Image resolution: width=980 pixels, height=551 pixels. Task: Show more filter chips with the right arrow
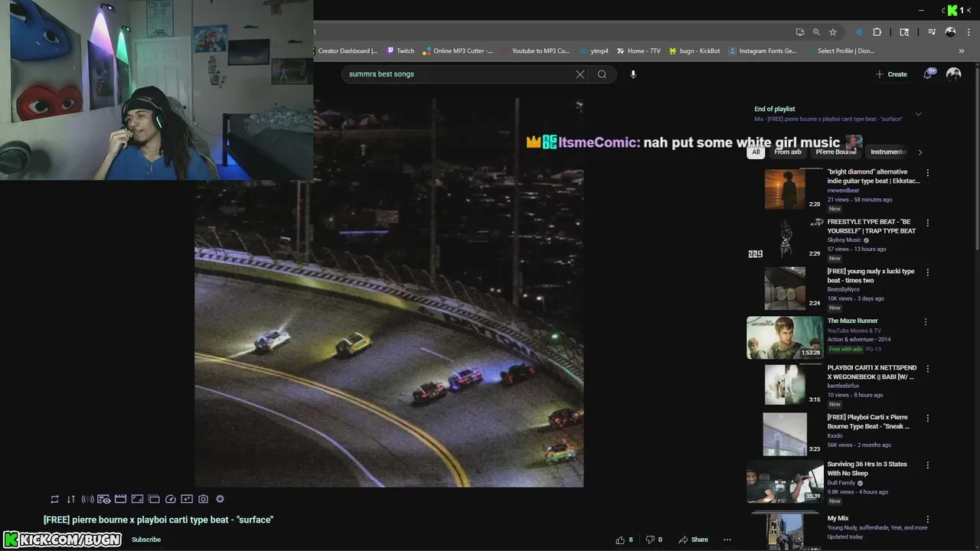[920, 152]
